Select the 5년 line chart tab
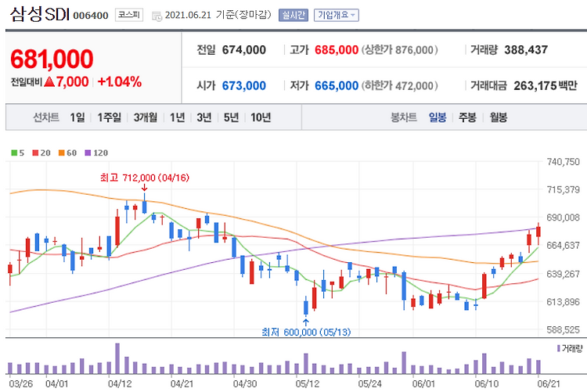 232,117
